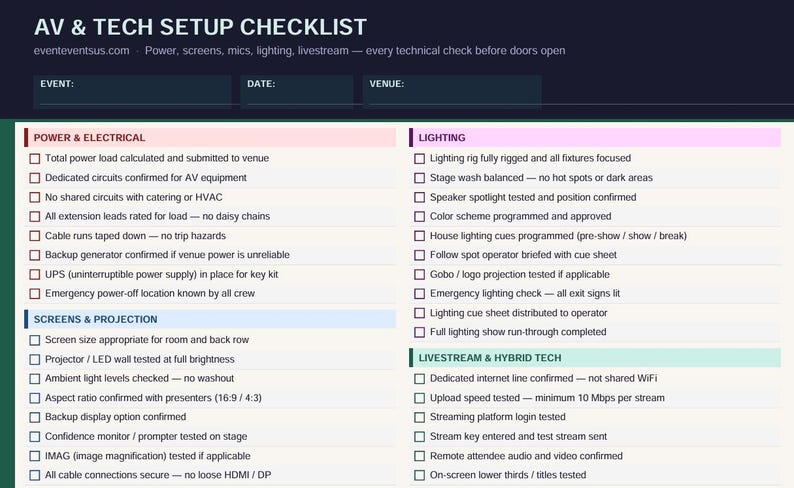This screenshot has height=488, width=794.
Task: Check 'House lighting cues programmed' box
Action: [x=419, y=236]
